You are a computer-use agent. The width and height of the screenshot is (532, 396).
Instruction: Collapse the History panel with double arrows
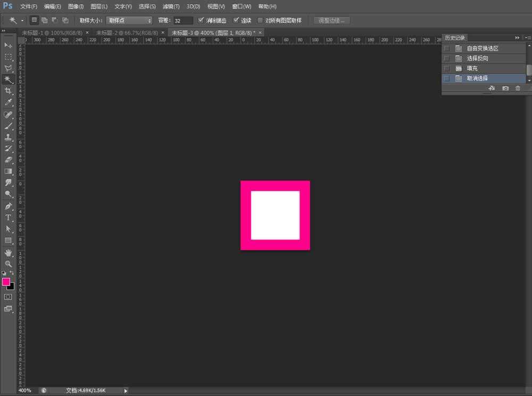(517, 38)
